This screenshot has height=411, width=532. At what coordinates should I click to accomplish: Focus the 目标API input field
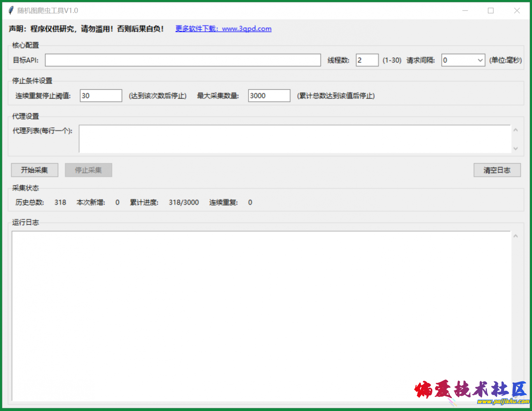click(x=183, y=60)
